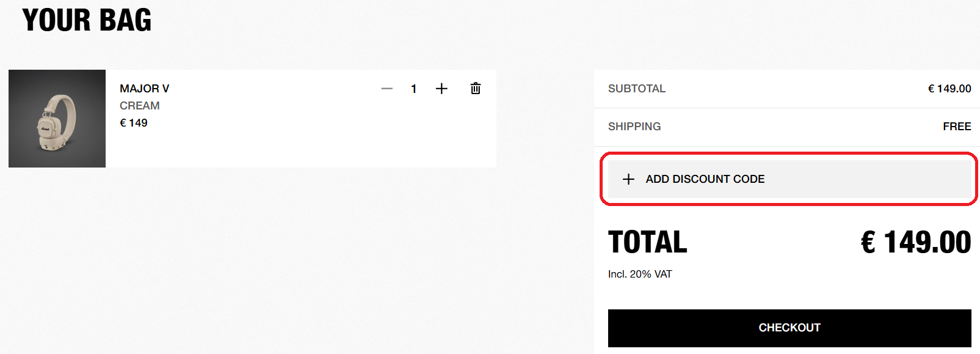Image resolution: width=980 pixels, height=354 pixels.
Task: Click the large Total label
Action: (647, 242)
